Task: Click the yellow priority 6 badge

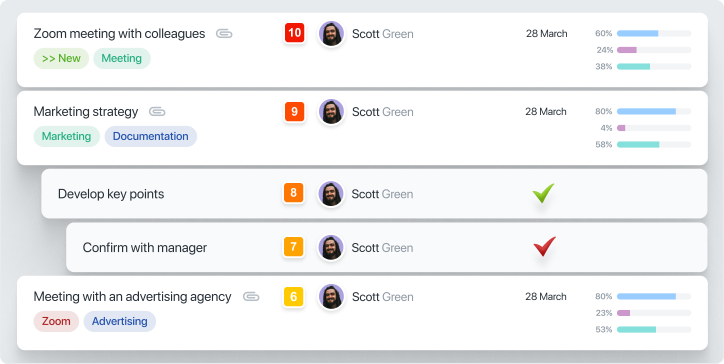Action: [294, 297]
